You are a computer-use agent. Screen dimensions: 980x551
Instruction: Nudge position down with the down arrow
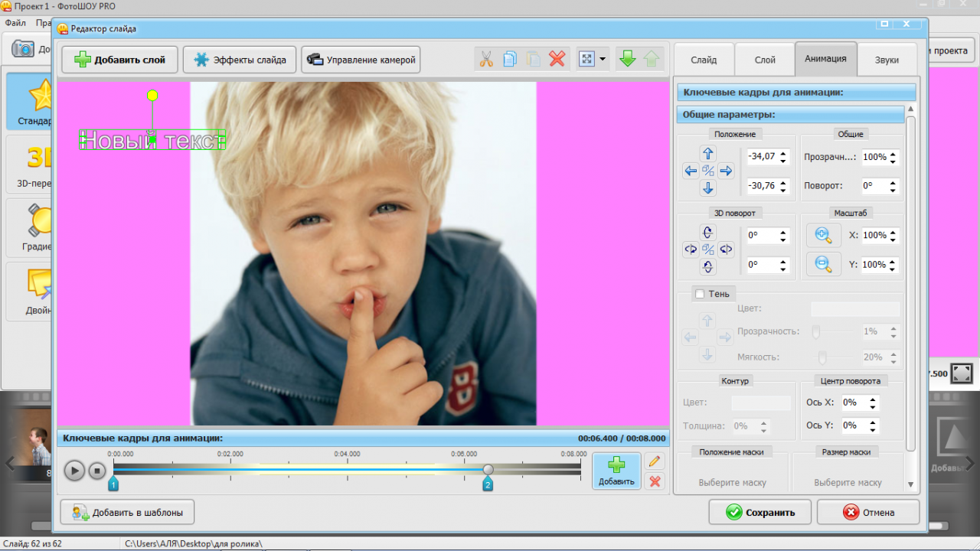(708, 188)
